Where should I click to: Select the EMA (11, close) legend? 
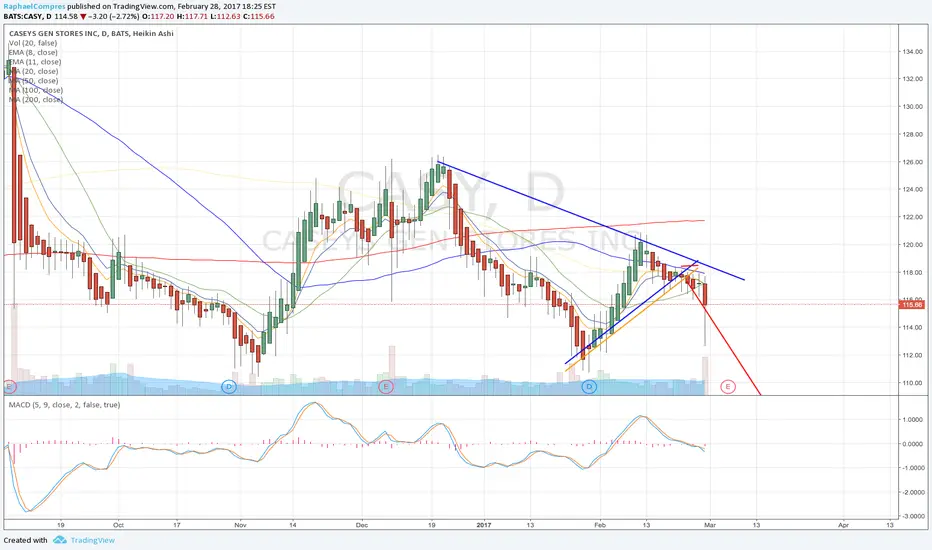(35, 62)
